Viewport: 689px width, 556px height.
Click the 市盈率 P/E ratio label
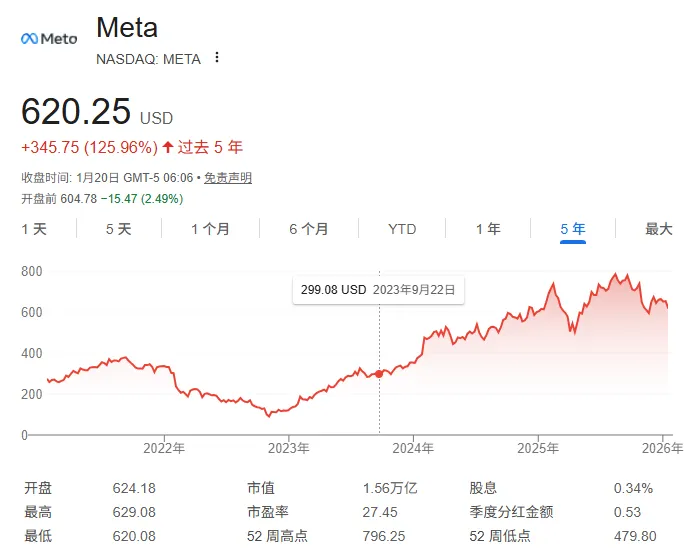click(x=265, y=512)
